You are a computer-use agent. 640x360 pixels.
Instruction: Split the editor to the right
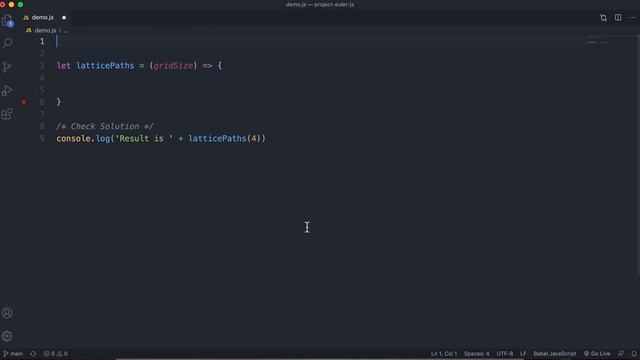(618, 18)
